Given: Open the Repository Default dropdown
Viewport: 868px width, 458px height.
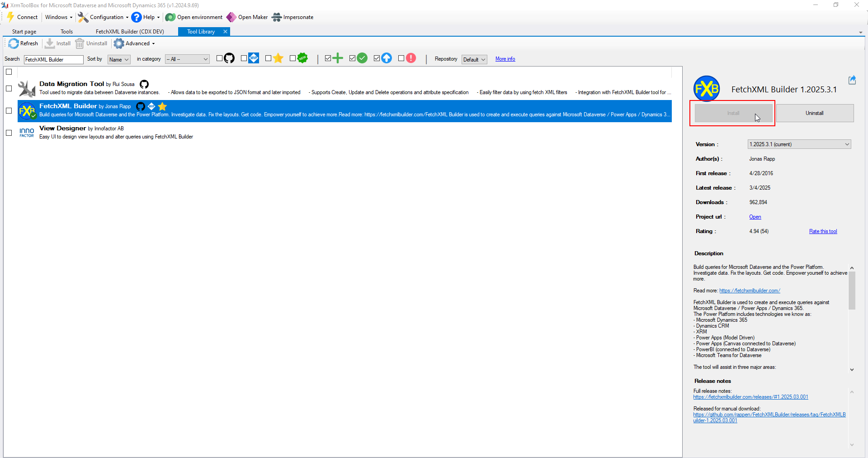Looking at the screenshot, I should point(474,59).
